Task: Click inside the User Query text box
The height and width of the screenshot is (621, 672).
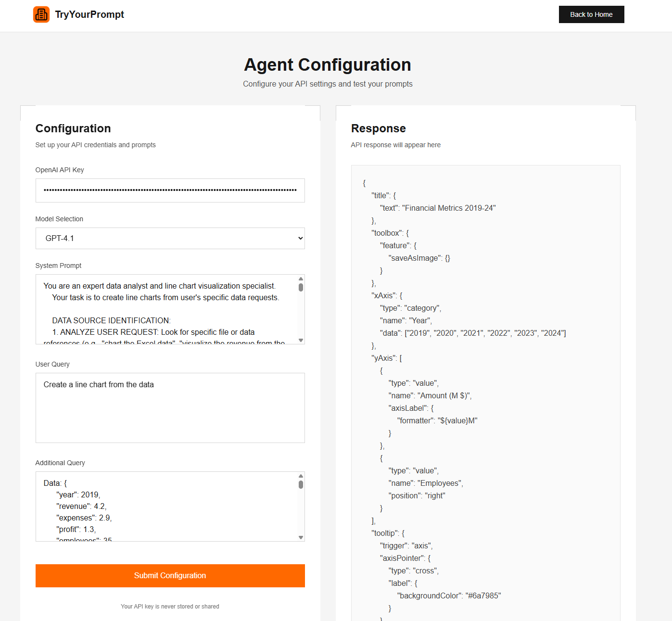Action: click(170, 408)
